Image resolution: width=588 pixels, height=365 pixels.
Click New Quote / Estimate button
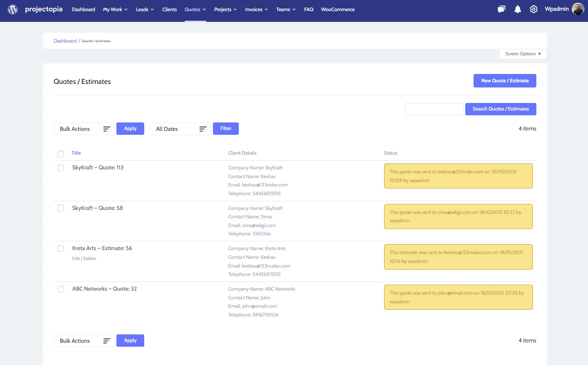(505, 81)
